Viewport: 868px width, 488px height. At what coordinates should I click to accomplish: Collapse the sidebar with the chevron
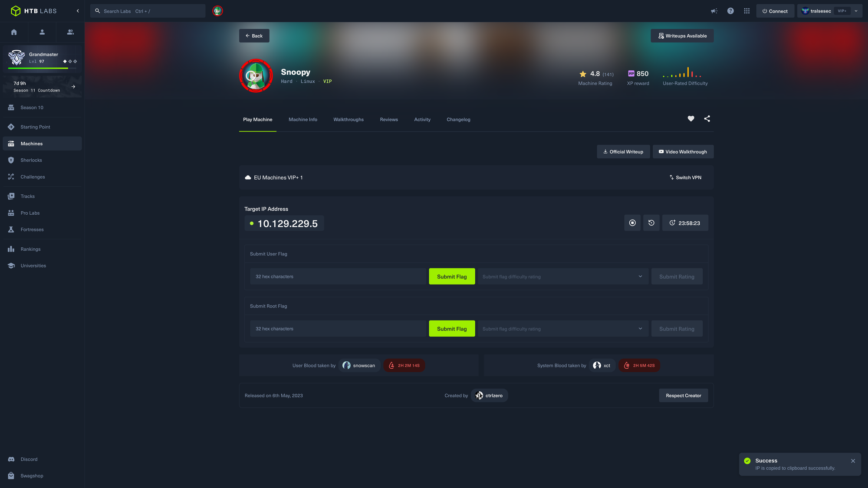tap(78, 11)
